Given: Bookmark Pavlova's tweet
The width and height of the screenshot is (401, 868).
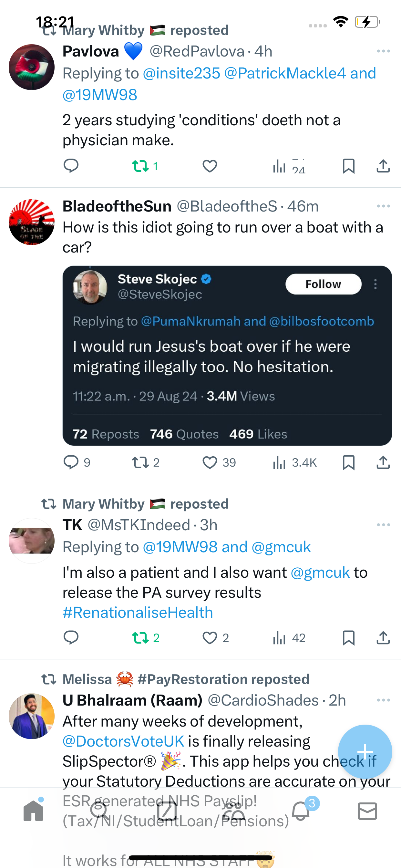Looking at the screenshot, I should tap(348, 166).
